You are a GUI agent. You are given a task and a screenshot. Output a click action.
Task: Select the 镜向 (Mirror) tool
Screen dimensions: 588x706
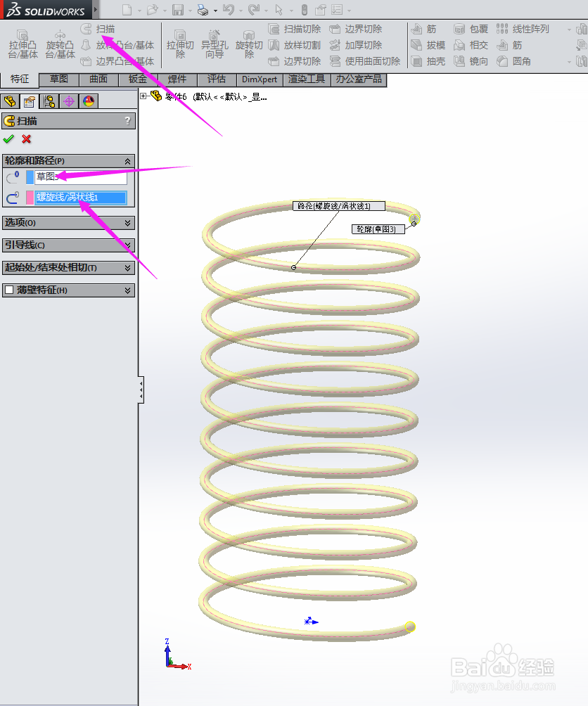[x=479, y=61]
